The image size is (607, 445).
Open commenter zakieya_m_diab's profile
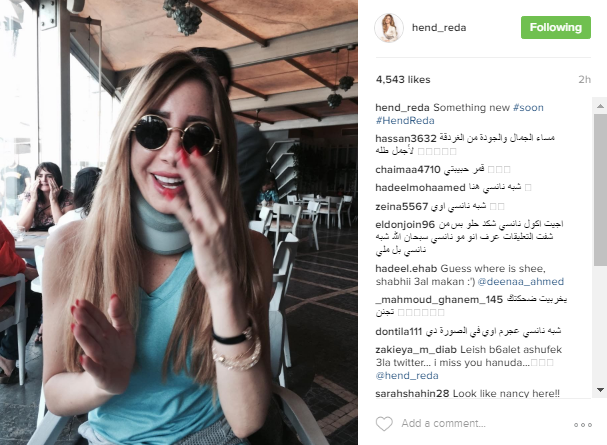[x=416, y=350]
